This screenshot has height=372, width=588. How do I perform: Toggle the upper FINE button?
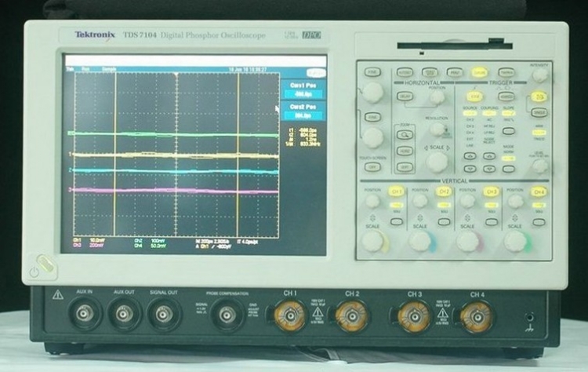pos(372,72)
